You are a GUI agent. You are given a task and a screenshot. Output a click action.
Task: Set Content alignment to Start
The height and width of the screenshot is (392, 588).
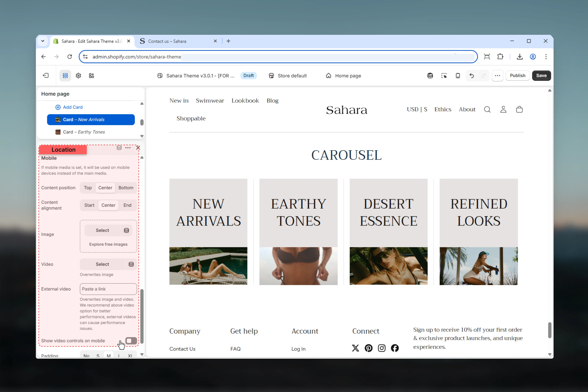click(89, 205)
